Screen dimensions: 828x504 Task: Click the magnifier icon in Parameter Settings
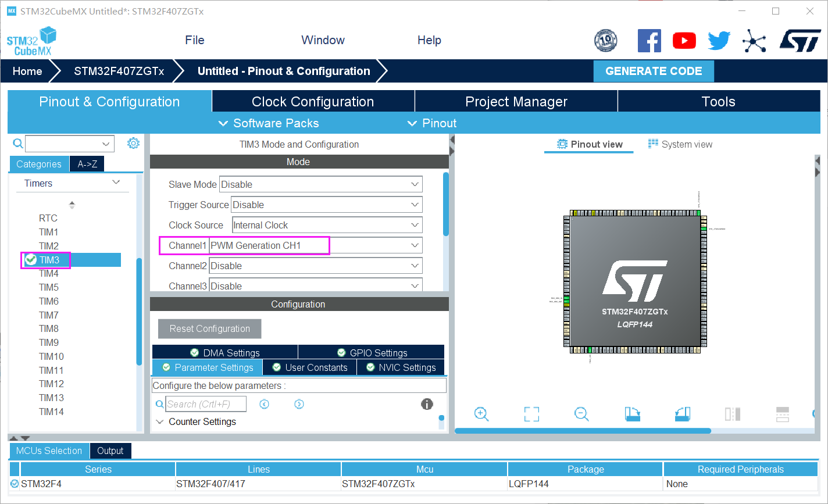coord(160,404)
